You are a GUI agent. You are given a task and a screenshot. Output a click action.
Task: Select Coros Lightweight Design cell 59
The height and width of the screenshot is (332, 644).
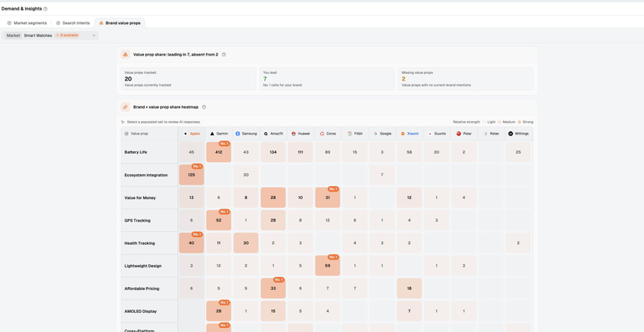pos(328,266)
